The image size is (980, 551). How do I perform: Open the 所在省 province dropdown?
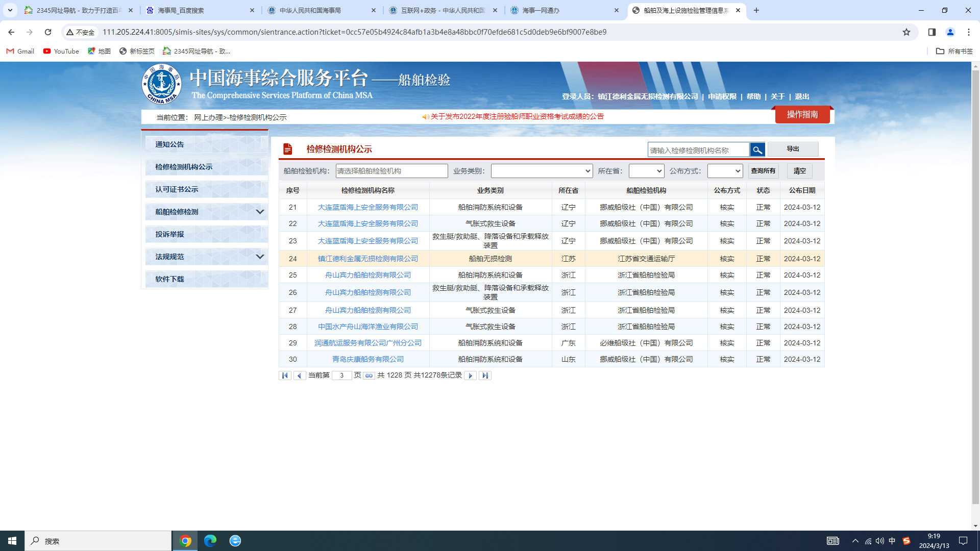coord(646,171)
